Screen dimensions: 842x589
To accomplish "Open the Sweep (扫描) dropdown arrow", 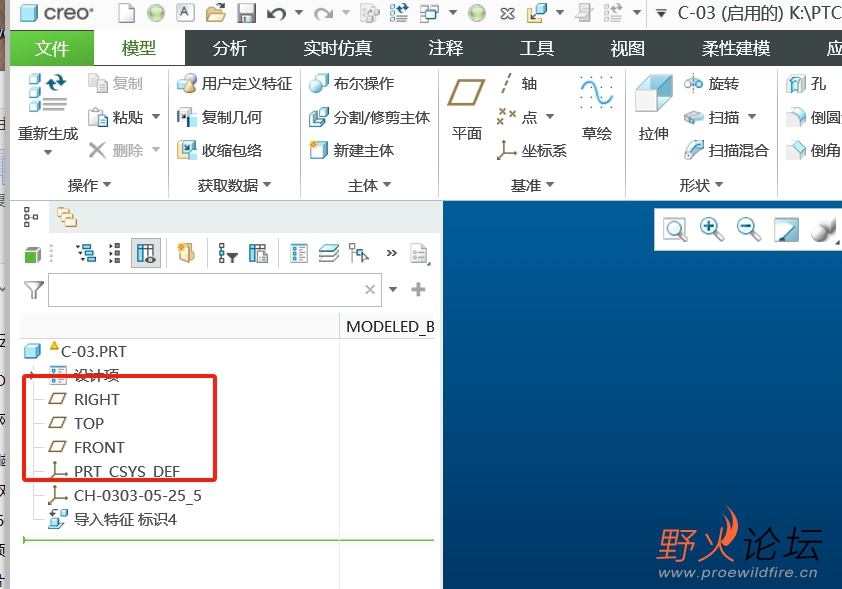I will coord(752,117).
